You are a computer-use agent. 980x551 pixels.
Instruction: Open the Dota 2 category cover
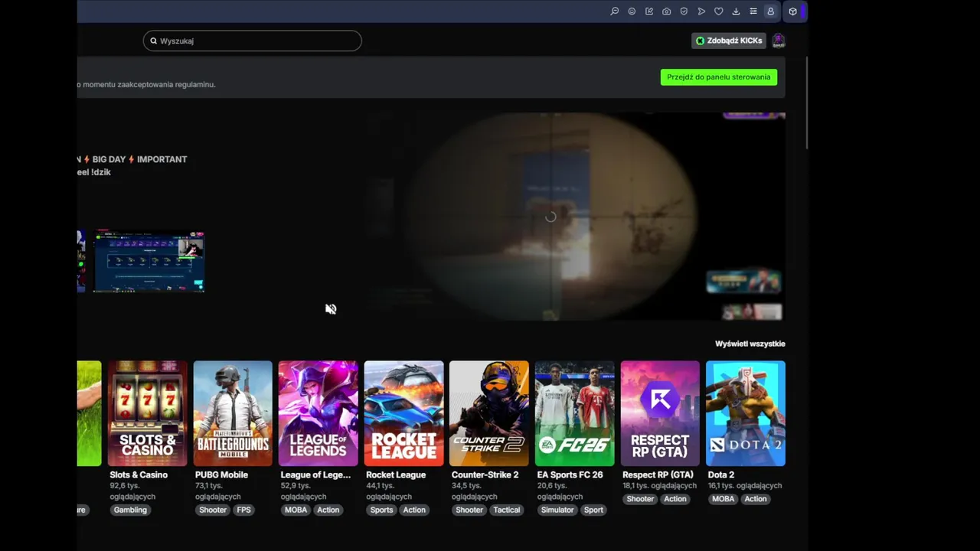[745, 413]
